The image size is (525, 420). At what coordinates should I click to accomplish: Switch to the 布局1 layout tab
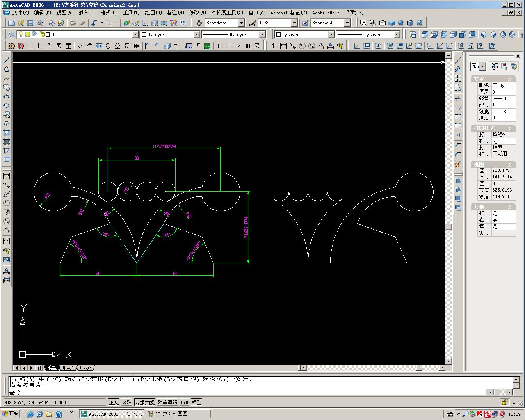click(68, 367)
